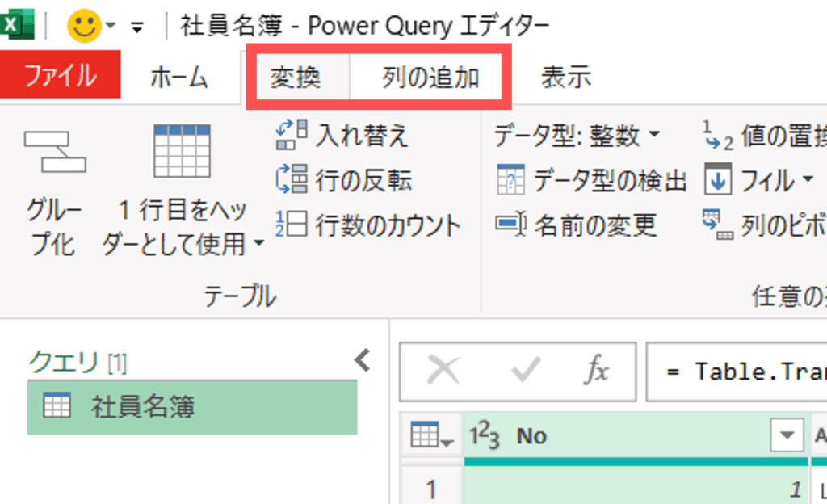Click the Rename (名前の変更) icon

tap(510, 225)
